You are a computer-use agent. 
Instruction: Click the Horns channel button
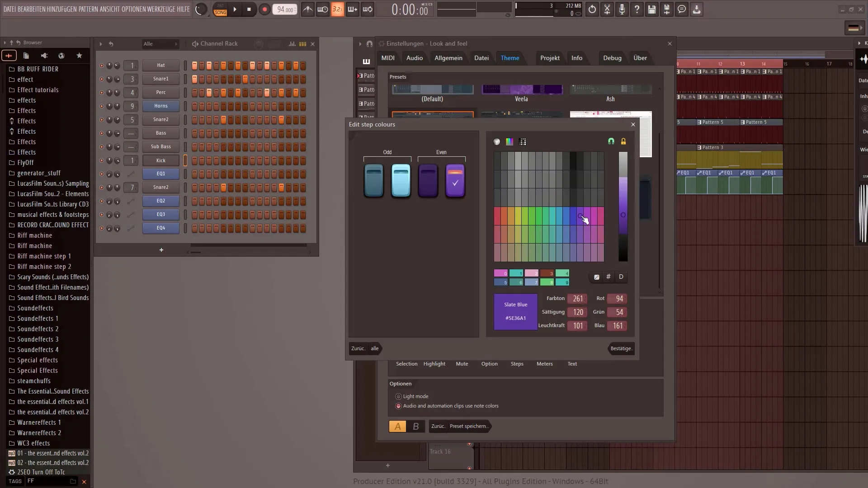pyautogui.click(x=160, y=106)
